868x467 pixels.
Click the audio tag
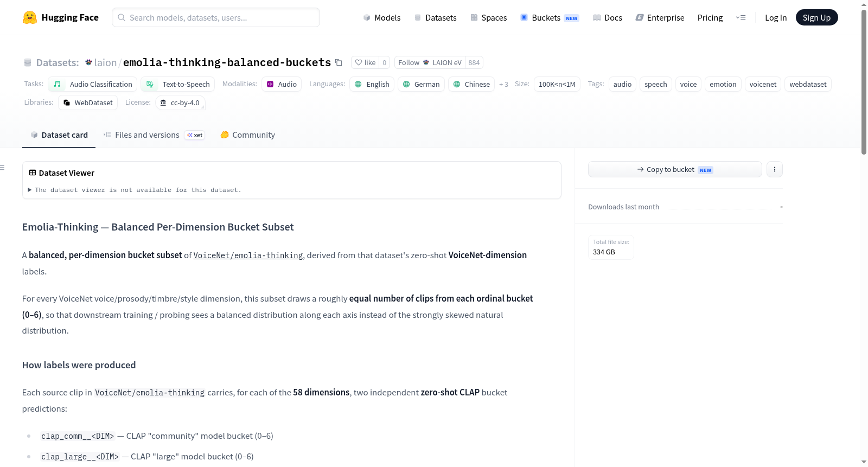622,84
